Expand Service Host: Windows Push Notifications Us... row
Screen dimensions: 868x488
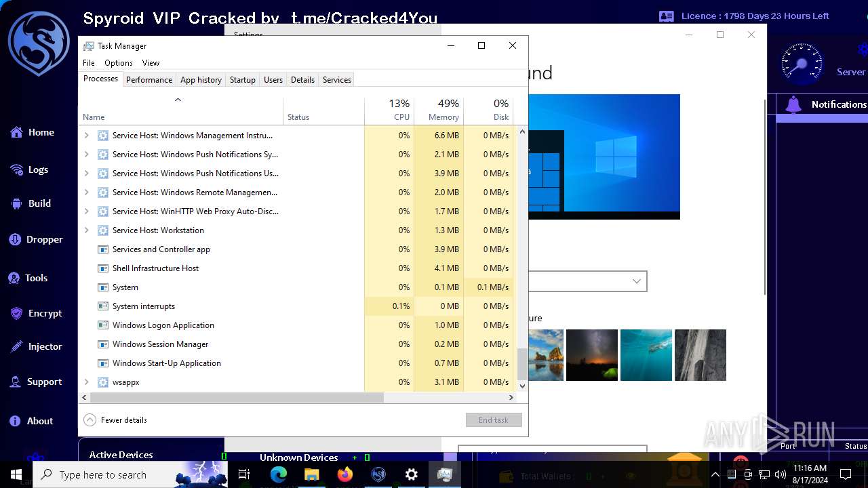[86, 174]
